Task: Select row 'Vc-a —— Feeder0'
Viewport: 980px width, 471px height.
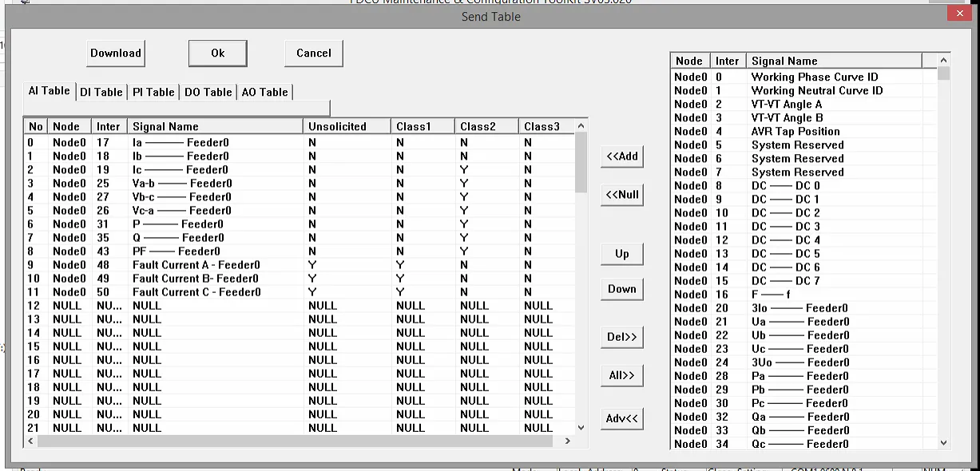Action: tap(299, 211)
